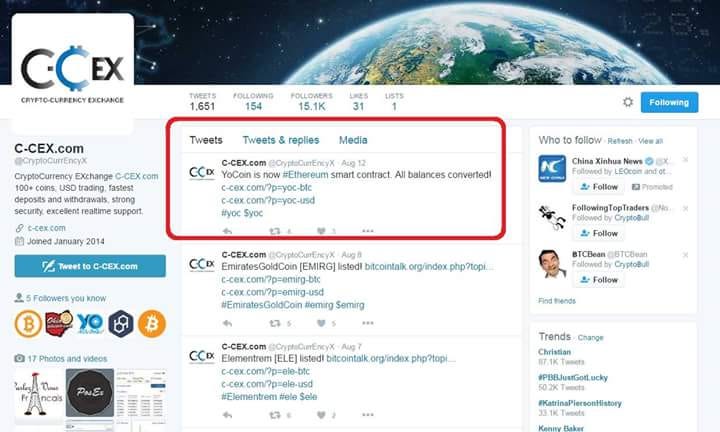Click the C-CEX profile logo picture
Viewport: 720px width, 432px height.
pos(73,73)
